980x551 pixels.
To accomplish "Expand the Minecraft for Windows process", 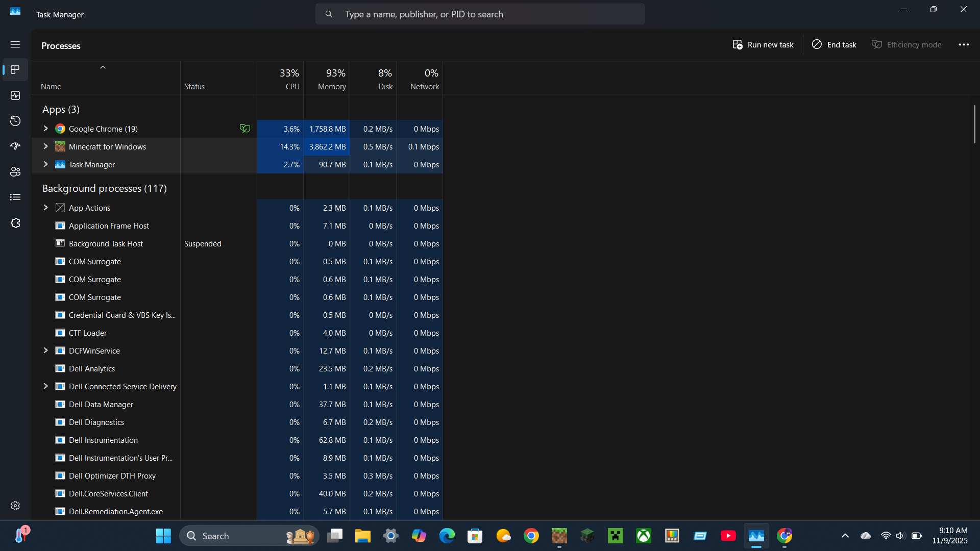I will [45, 146].
